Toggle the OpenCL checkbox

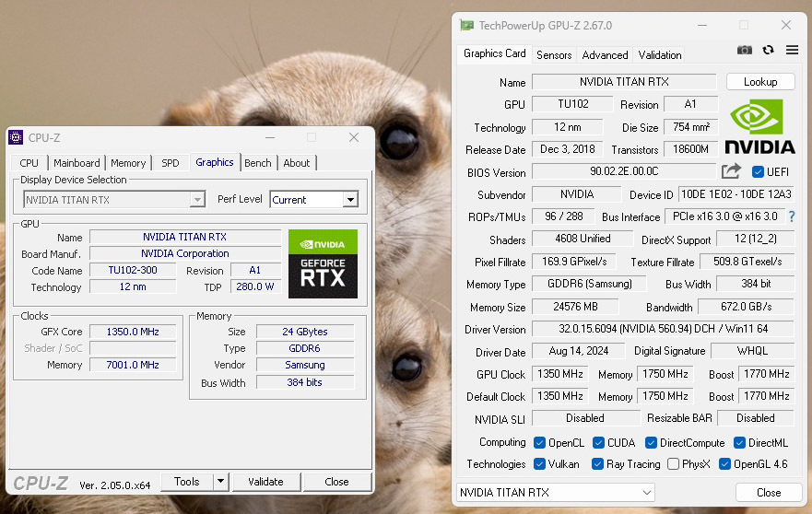tap(539, 442)
